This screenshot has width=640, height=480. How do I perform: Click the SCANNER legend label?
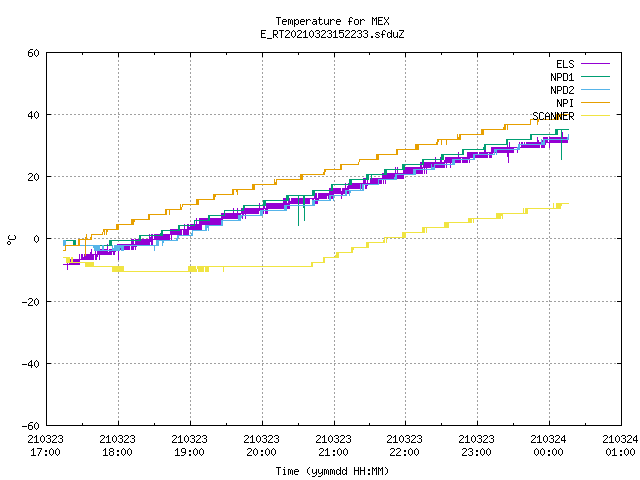553,116
